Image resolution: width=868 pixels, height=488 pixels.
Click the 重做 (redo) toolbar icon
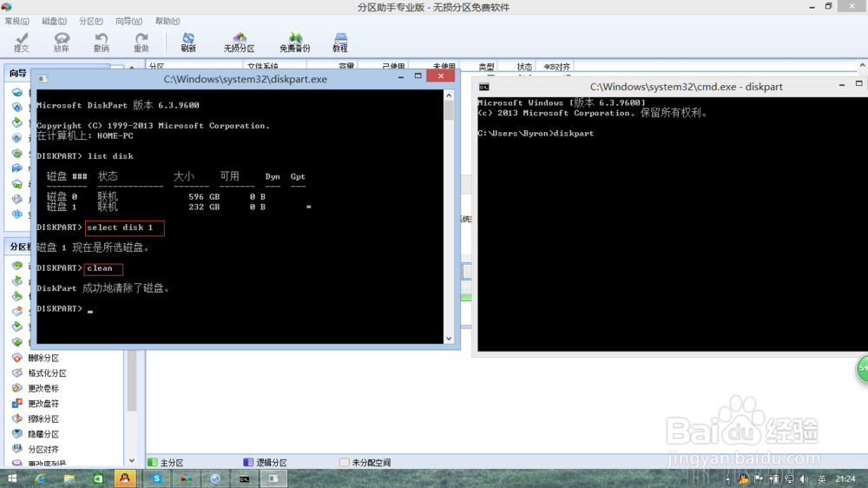pos(141,42)
